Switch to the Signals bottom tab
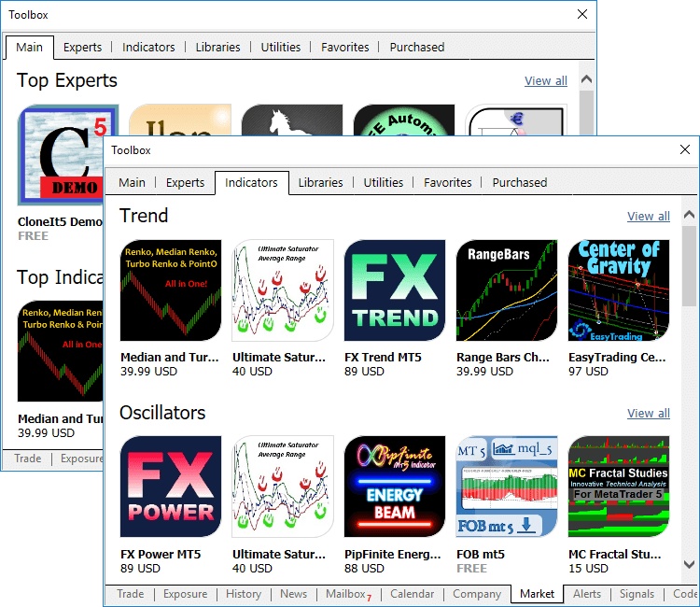Viewport: 700px width, 607px height. (x=637, y=594)
